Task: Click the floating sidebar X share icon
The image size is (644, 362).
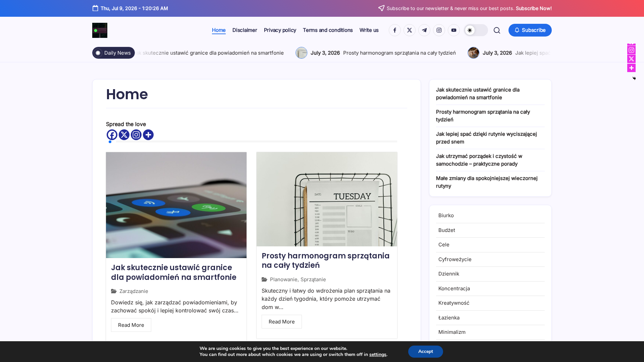Action: [x=631, y=59]
